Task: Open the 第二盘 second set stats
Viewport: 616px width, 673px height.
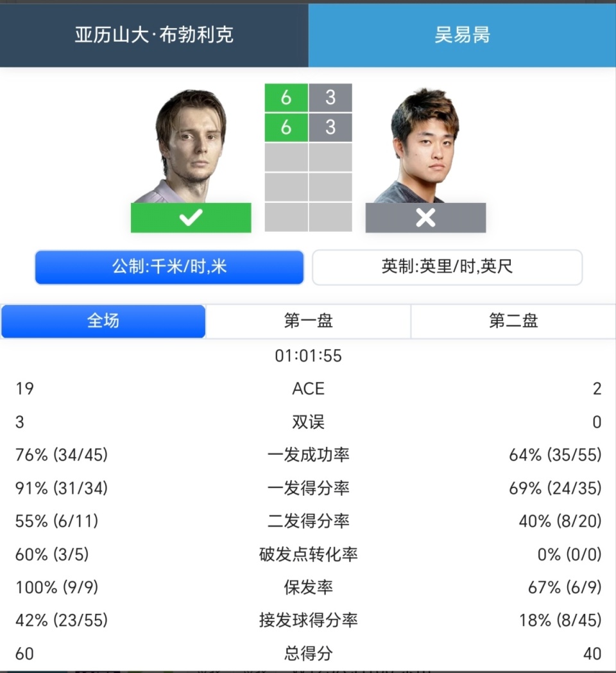Action: coord(513,321)
